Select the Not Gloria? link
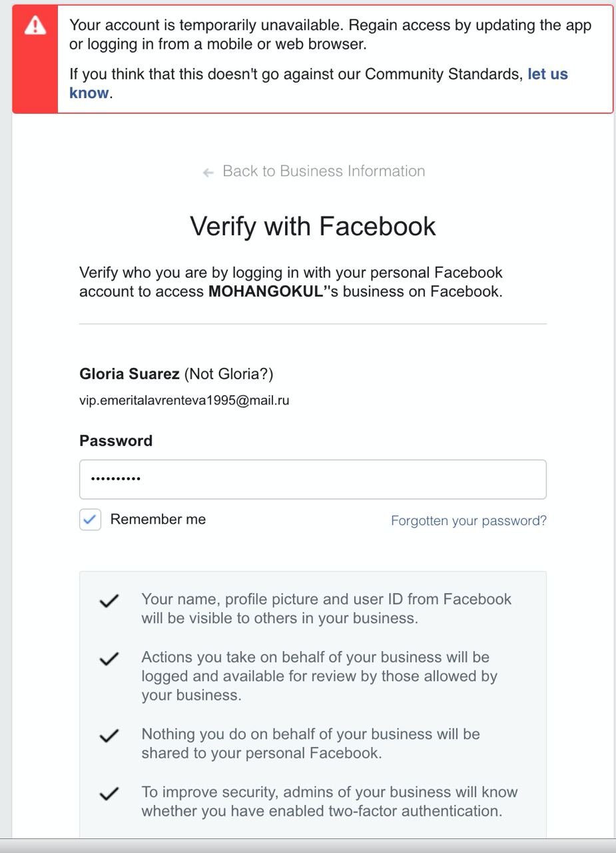The image size is (616, 853). [228, 374]
